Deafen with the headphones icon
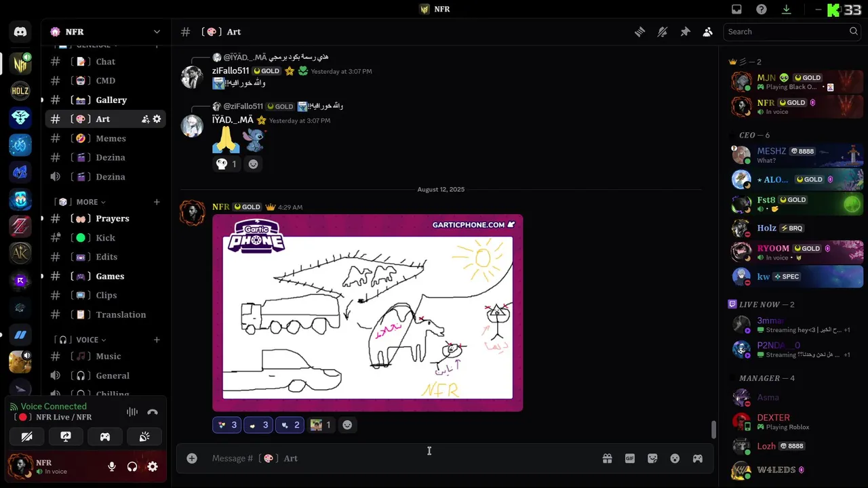Screen dimensions: 868x488 point(132,466)
